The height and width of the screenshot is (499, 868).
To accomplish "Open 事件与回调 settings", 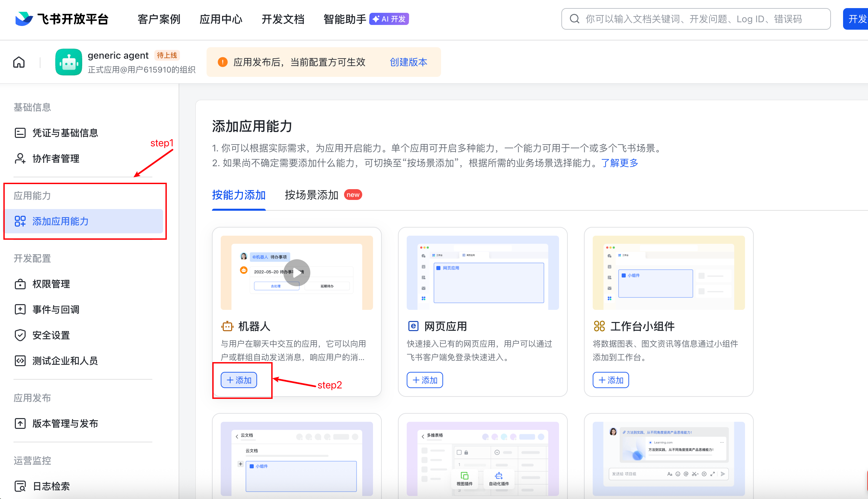I will 56,310.
